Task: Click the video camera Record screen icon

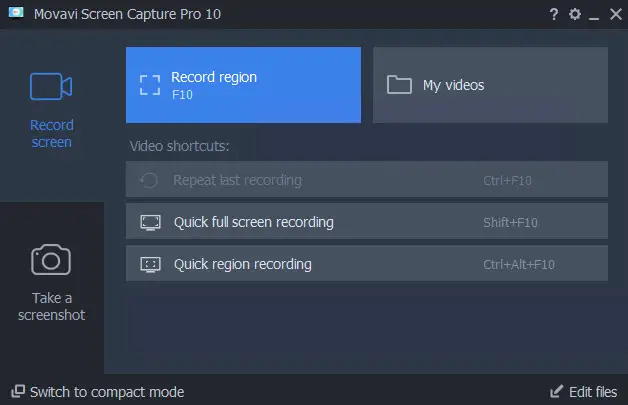Action: [51, 87]
